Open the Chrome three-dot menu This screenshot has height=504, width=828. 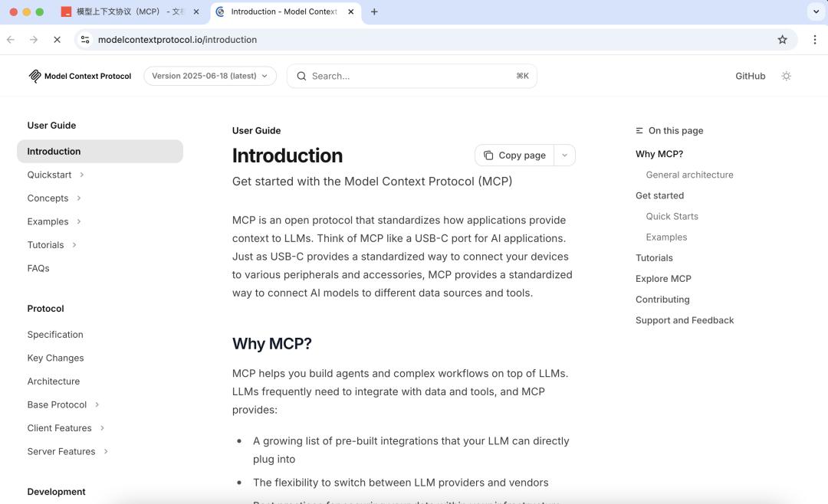click(814, 40)
